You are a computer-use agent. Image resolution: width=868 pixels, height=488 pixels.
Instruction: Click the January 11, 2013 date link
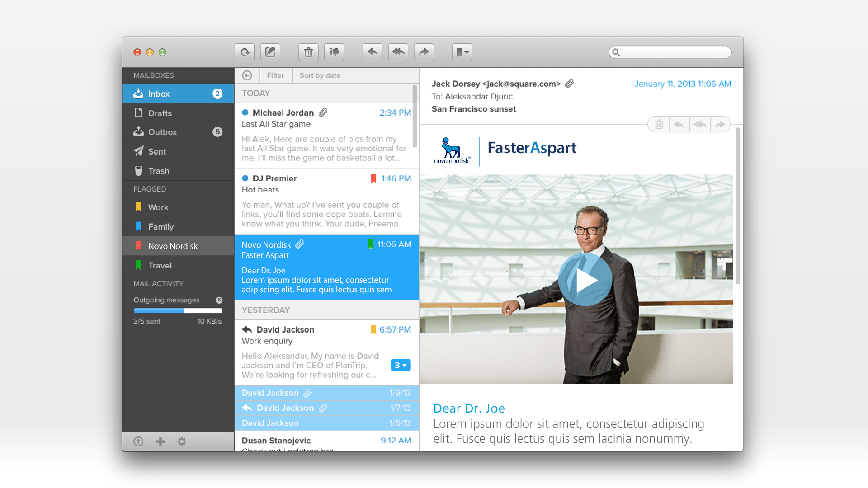point(683,84)
